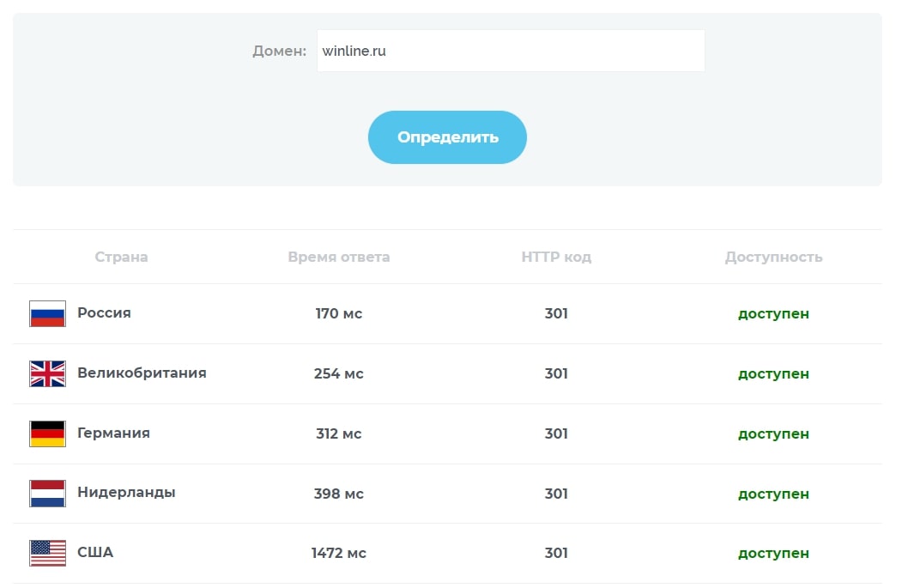Click the 254 мс response time
This screenshot has height=588, width=908.
(x=339, y=373)
